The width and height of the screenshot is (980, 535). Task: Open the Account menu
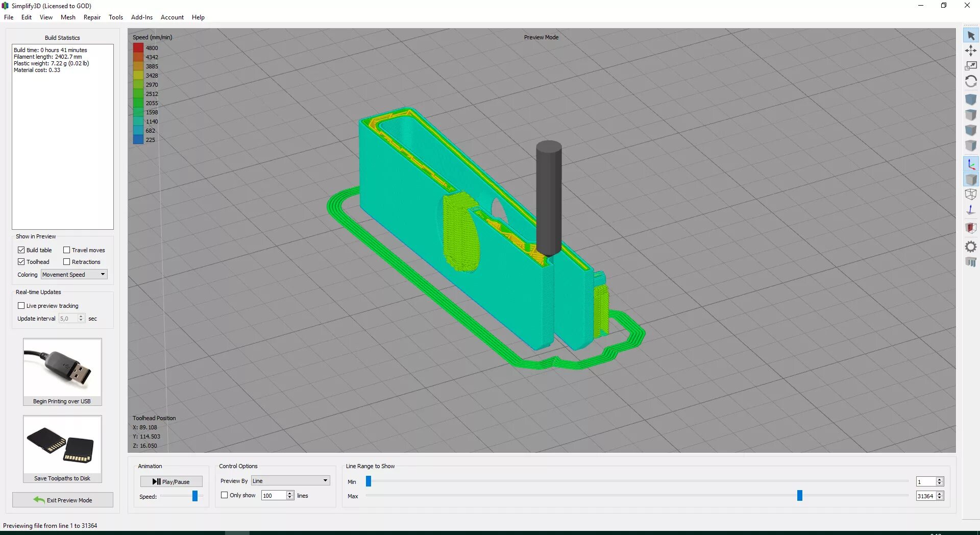click(172, 17)
